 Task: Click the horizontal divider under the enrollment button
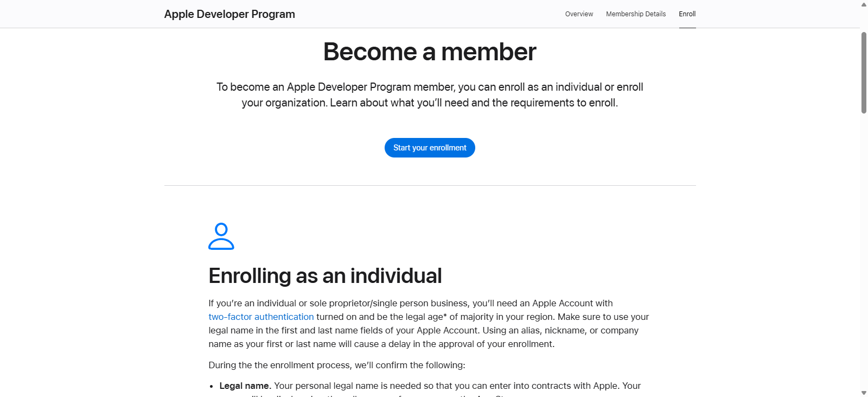coord(430,186)
